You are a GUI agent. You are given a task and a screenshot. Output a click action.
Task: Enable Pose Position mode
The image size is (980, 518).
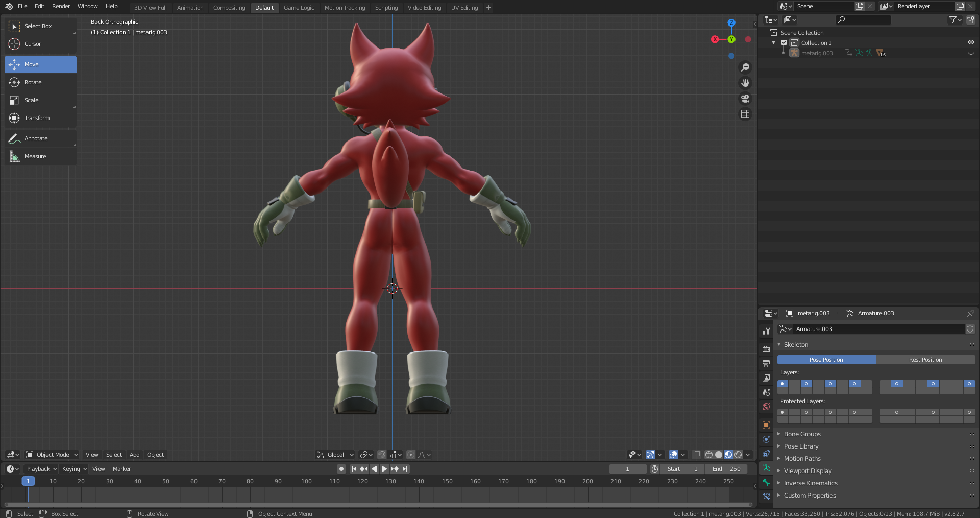826,360
